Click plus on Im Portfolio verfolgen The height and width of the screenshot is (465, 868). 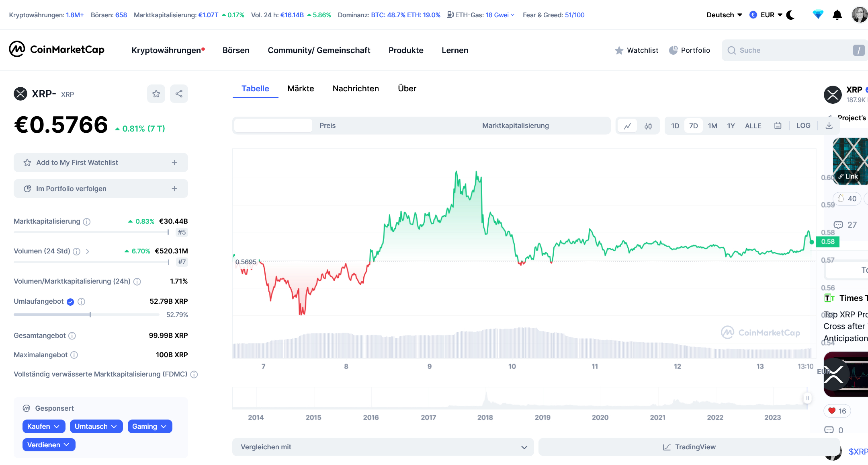point(174,189)
